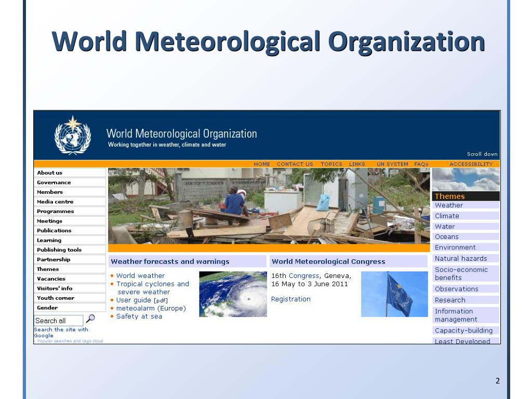
Task: Open CONTACT US in orange bar
Action: (295, 164)
